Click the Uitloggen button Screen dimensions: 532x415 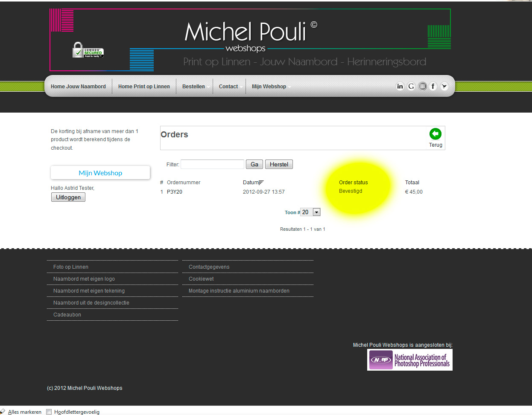pos(68,197)
